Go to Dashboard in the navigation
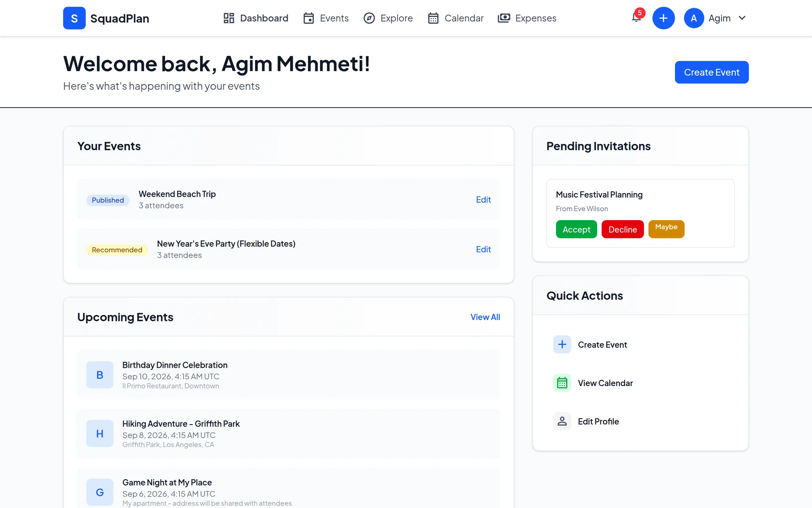The height and width of the screenshot is (508, 812). (256, 18)
